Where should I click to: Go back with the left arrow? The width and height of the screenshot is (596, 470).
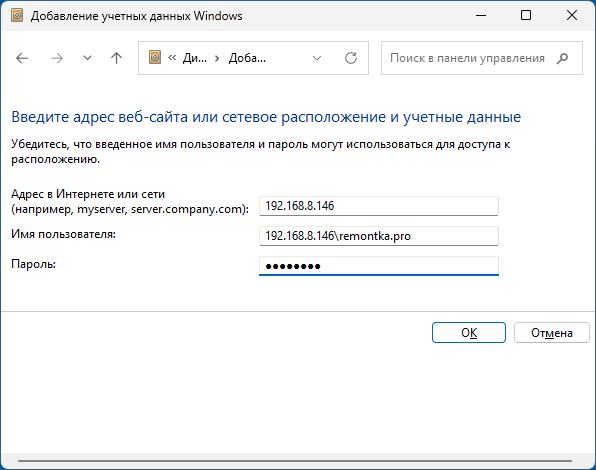click(x=22, y=58)
